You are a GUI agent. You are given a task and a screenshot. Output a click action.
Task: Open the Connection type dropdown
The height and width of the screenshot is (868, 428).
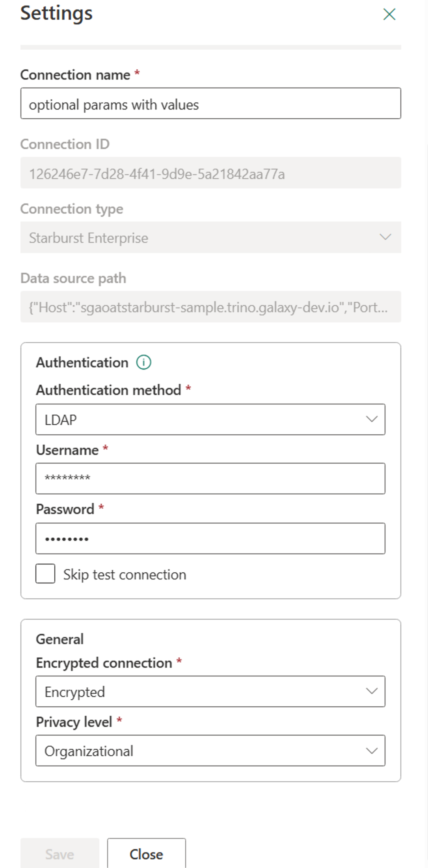[x=210, y=237]
